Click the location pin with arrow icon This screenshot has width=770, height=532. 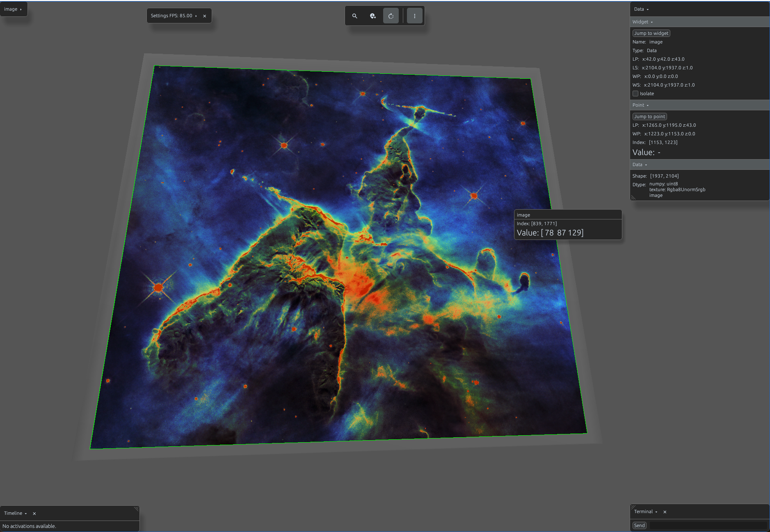click(x=373, y=16)
